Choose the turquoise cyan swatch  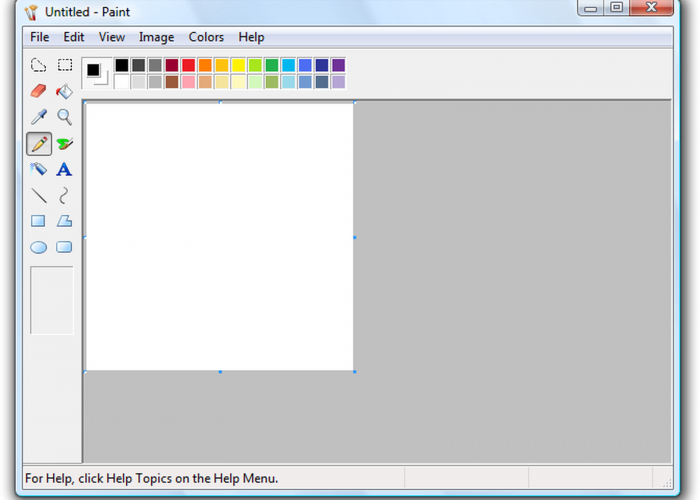pos(288,65)
